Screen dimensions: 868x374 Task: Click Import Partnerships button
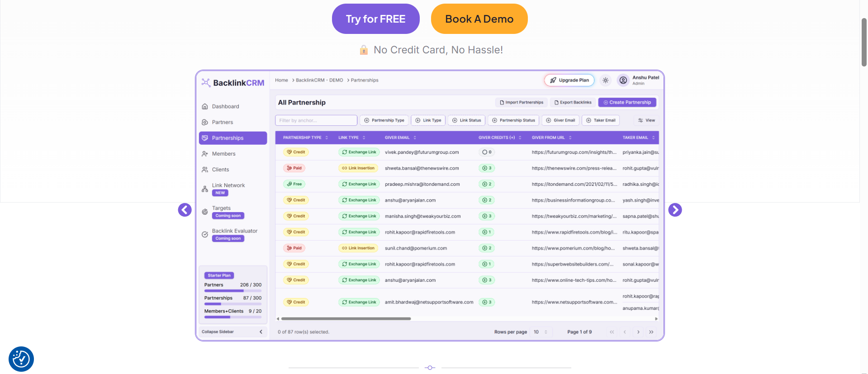[x=522, y=102]
